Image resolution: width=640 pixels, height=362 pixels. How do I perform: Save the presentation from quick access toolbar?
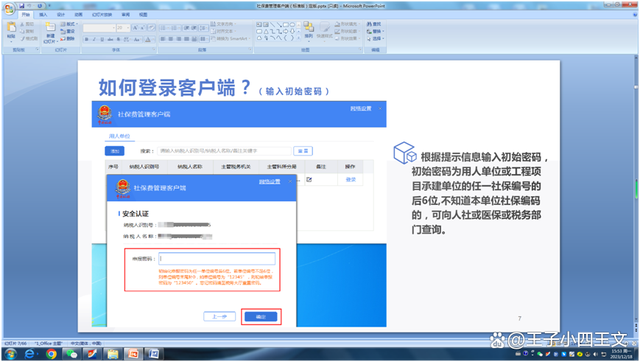coord(22,6)
